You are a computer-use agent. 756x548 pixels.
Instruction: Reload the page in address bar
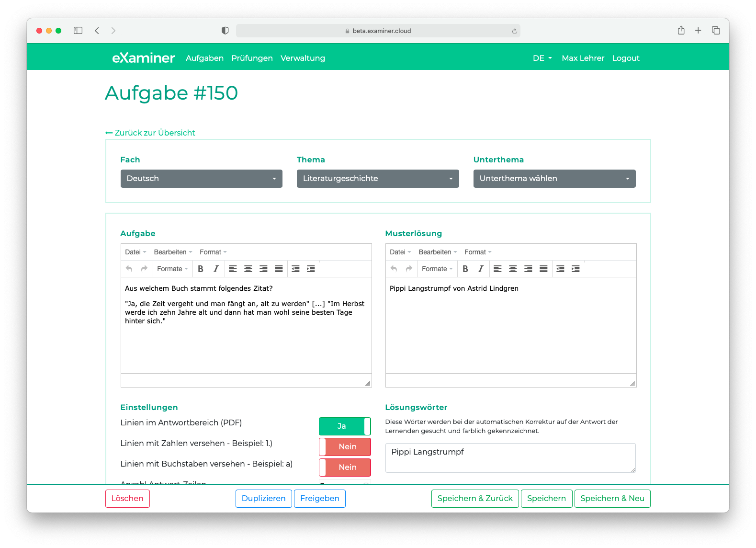coord(514,31)
